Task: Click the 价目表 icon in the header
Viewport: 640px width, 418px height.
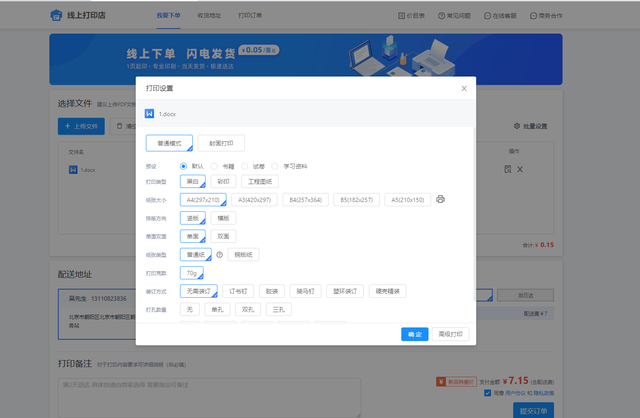Action: pyautogui.click(x=402, y=17)
